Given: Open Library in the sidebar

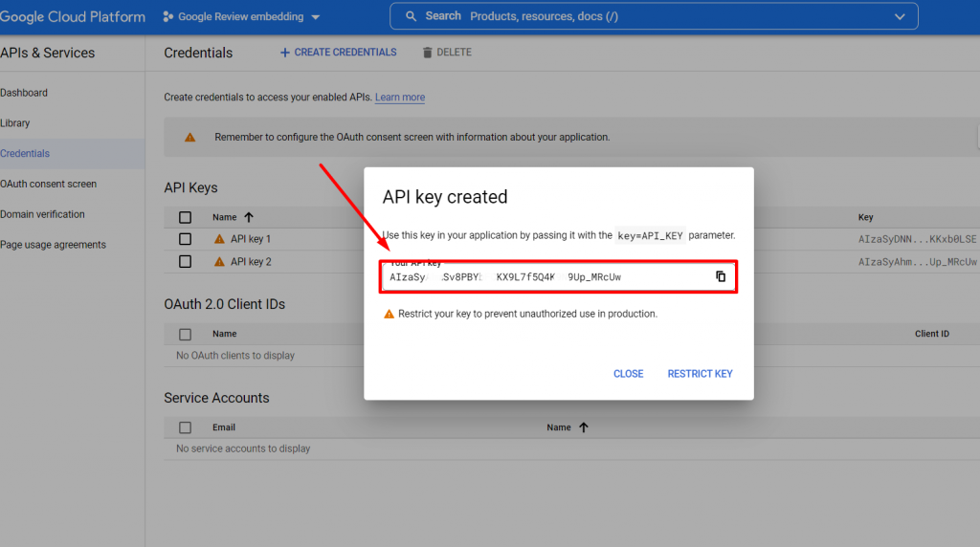Looking at the screenshot, I should 15,123.
